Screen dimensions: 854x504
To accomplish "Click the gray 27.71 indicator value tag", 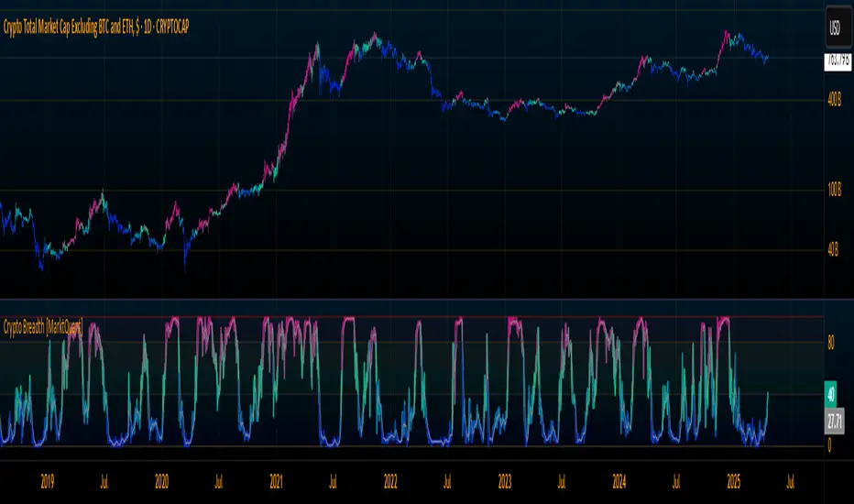I will tap(835, 421).
